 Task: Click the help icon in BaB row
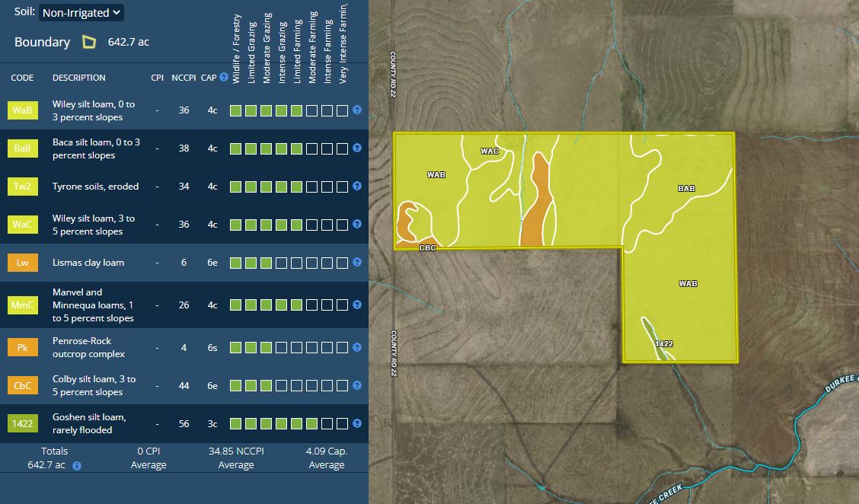tap(357, 148)
